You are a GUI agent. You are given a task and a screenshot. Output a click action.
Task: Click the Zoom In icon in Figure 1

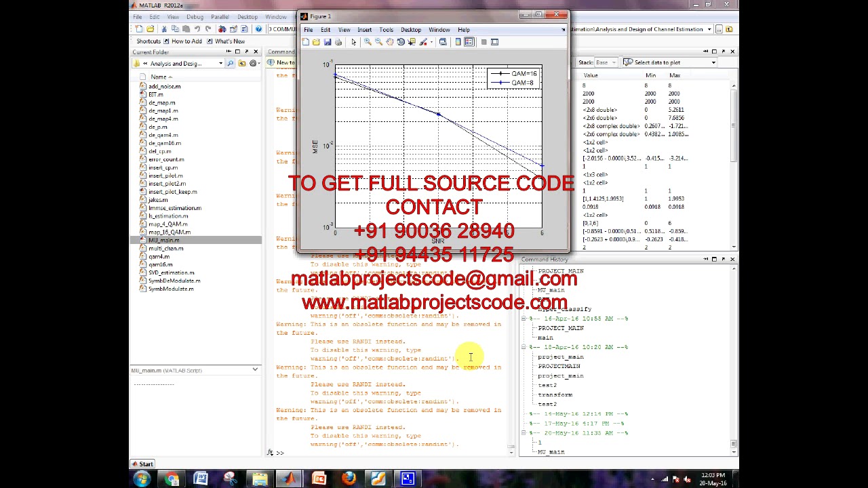[x=368, y=42]
